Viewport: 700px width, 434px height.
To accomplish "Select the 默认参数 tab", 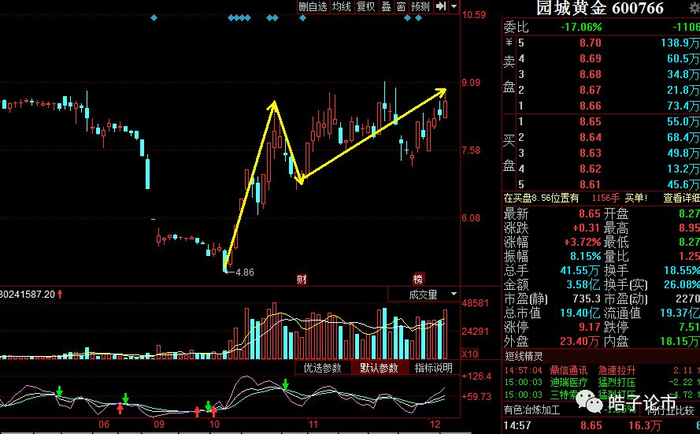I will (x=379, y=368).
